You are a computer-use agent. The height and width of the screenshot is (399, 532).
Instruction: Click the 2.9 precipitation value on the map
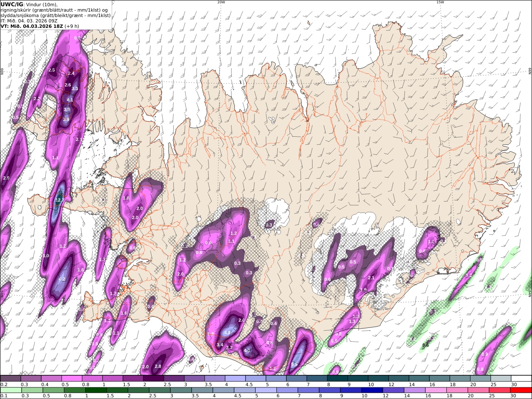pos(6,178)
